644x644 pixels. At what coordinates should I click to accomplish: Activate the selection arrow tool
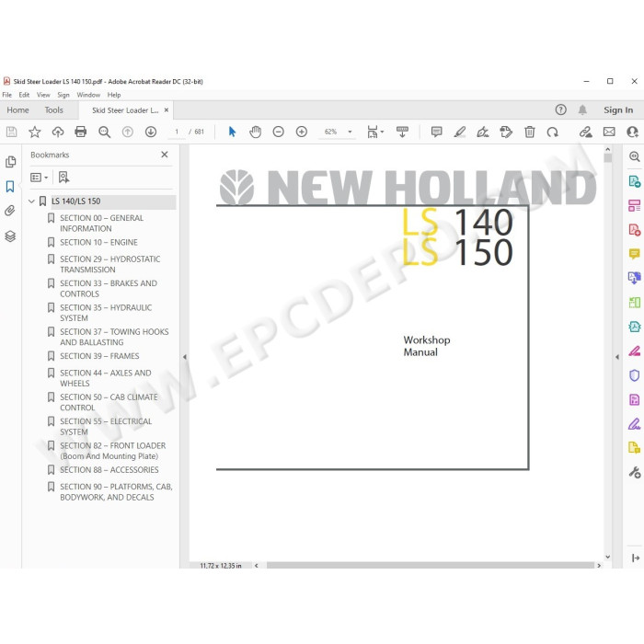(232, 132)
